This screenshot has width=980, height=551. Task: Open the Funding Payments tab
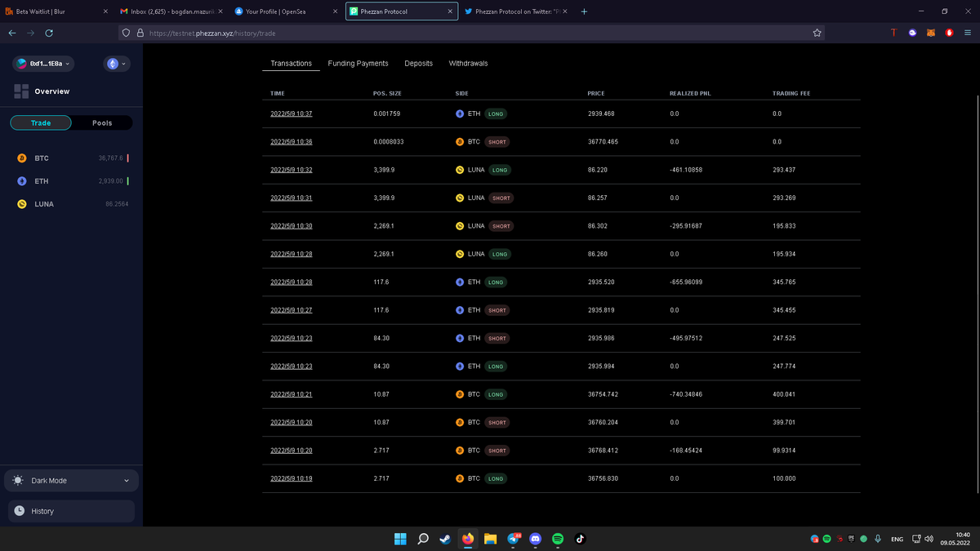[358, 63]
